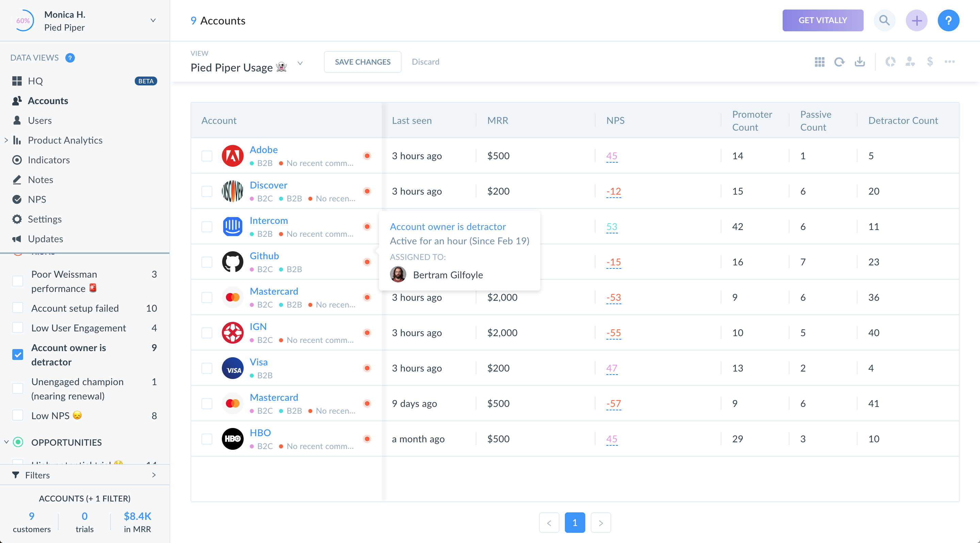Screen dimensions: 980x543
Task: Click the download export icon
Action: pyautogui.click(x=860, y=62)
